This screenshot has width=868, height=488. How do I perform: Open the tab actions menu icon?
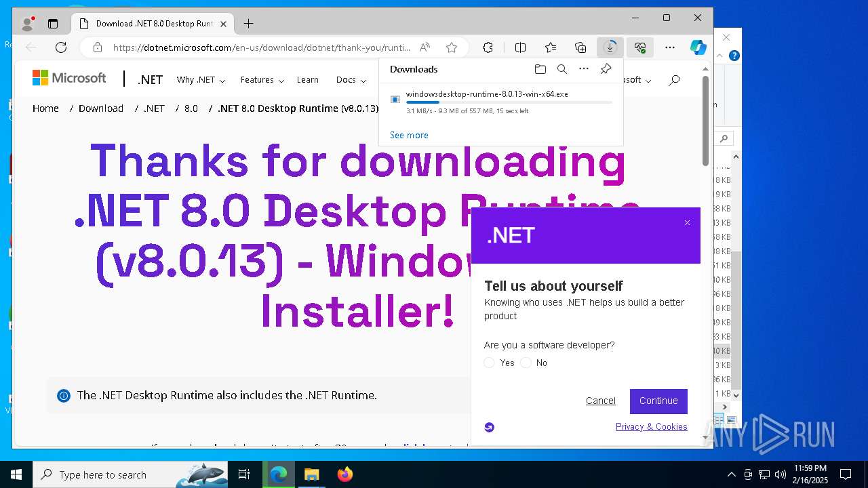tap(53, 24)
